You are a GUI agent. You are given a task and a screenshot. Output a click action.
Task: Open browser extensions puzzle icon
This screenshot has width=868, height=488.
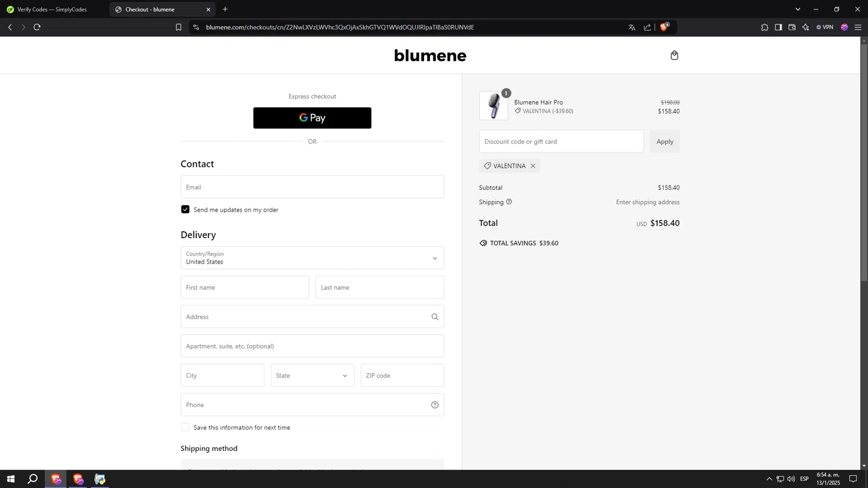point(764,27)
